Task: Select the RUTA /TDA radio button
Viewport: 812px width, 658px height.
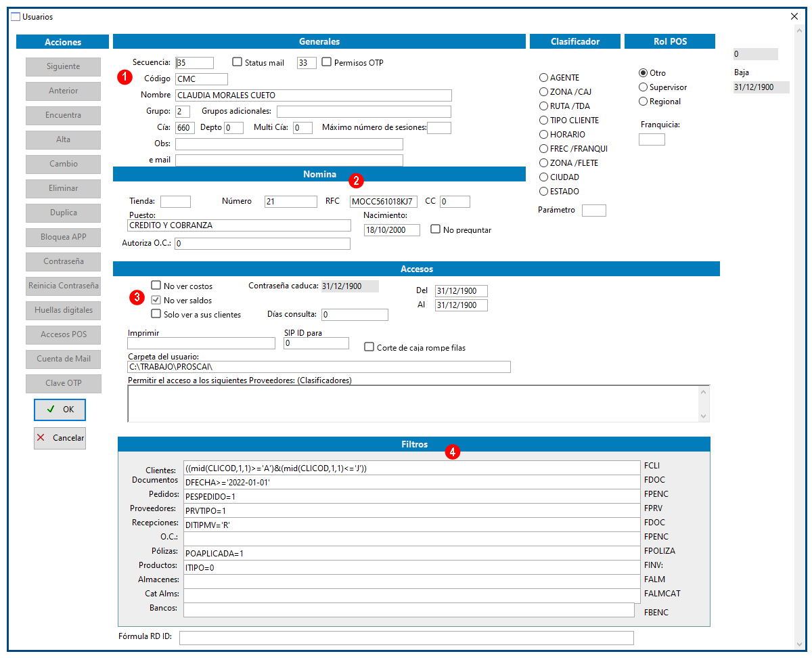Action: tap(543, 106)
